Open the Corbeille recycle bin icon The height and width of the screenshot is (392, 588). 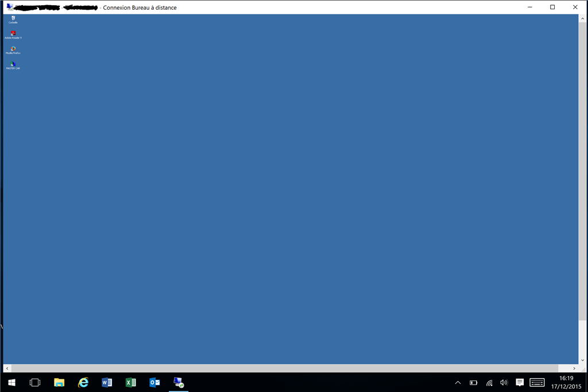coord(13,20)
